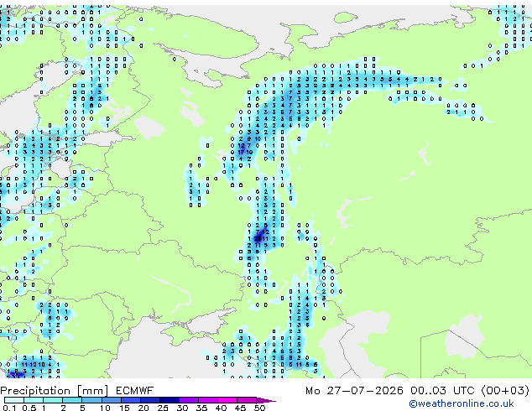Click the 'Precipitation' title word
Image resolution: width=532 pixels, height=411 pixels.
[35, 391]
